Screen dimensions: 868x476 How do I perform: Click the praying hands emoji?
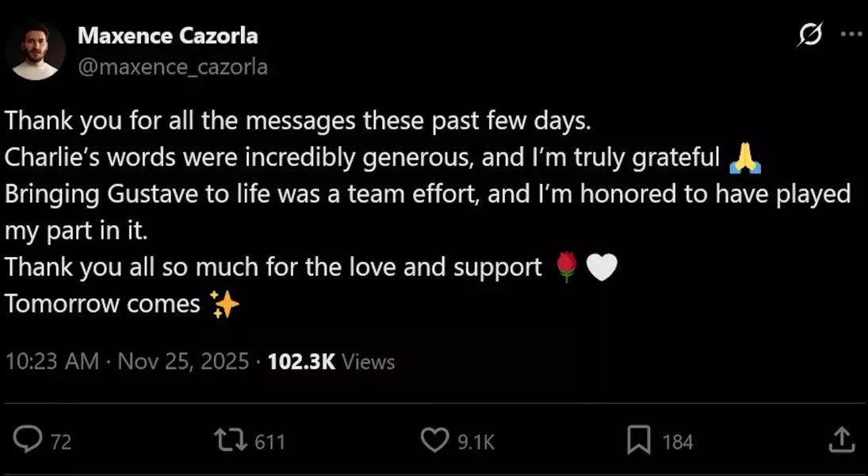pyautogui.click(x=744, y=158)
